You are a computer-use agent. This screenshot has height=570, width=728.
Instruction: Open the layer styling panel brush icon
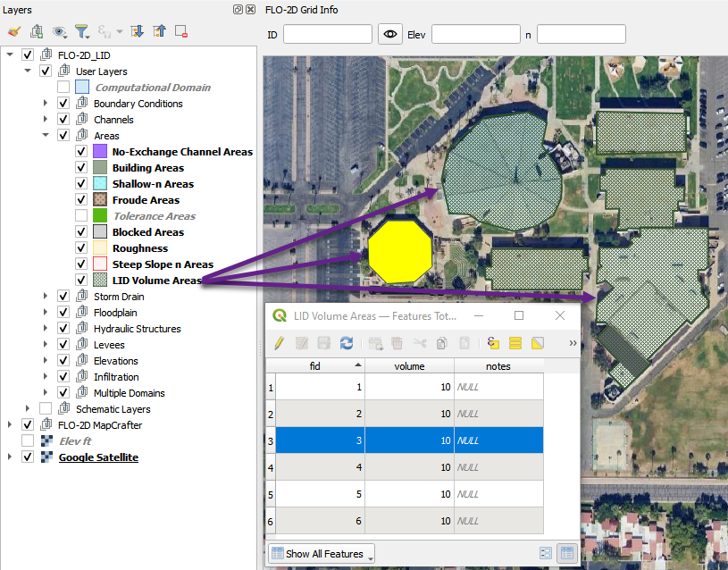14,31
